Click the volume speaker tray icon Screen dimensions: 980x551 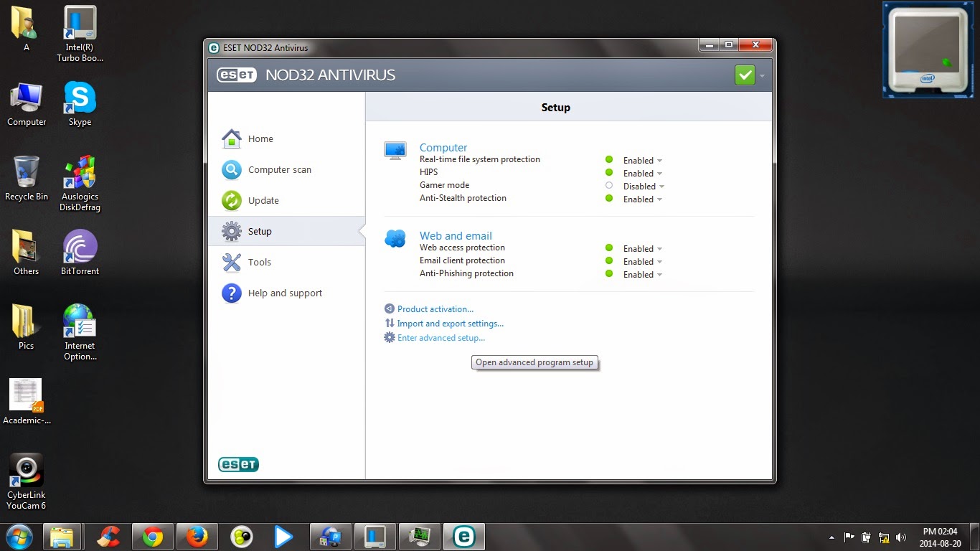(901, 537)
